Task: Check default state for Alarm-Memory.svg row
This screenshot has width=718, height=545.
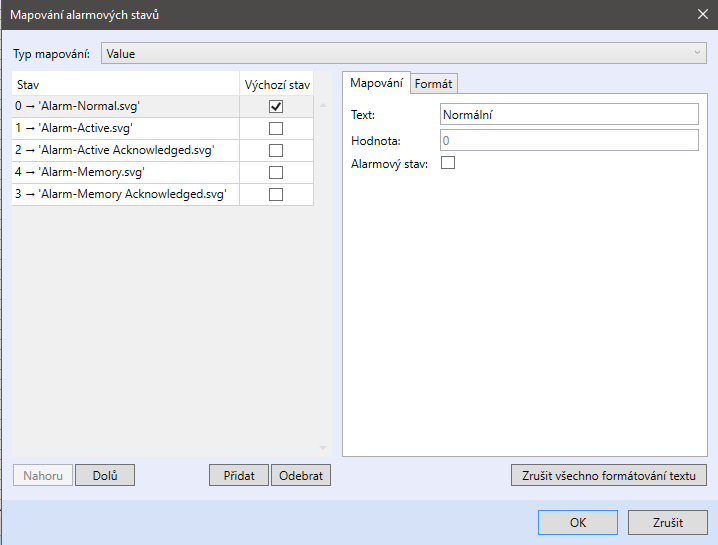Action: pos(276,172)
